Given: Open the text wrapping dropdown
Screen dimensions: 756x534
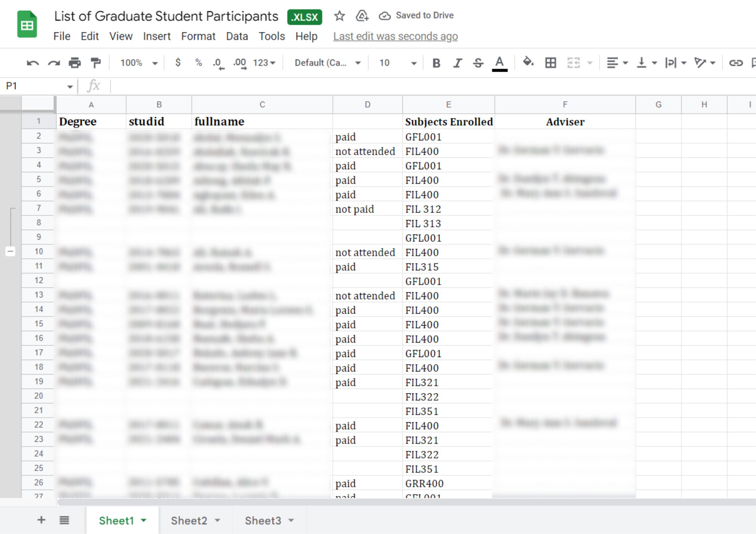Looking at the screenshot, I should pyautogui.click(x=676, y=63).
